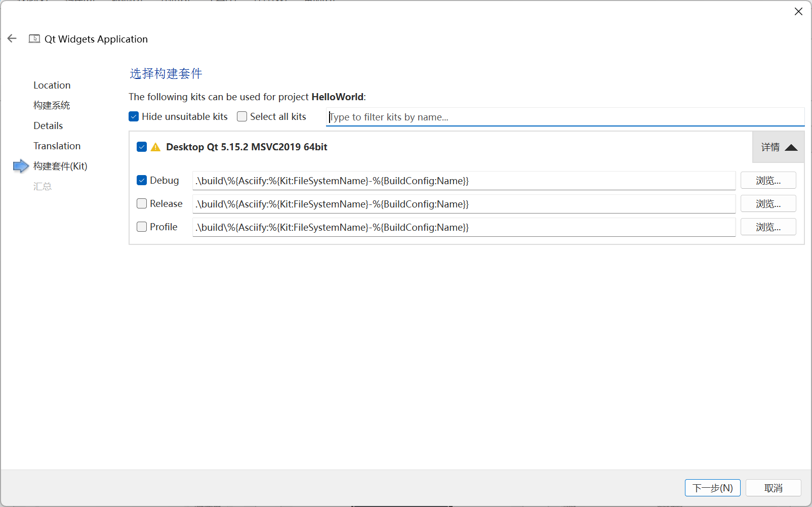Click the Qt Widgets Application title text

click(x=96, y=39)
